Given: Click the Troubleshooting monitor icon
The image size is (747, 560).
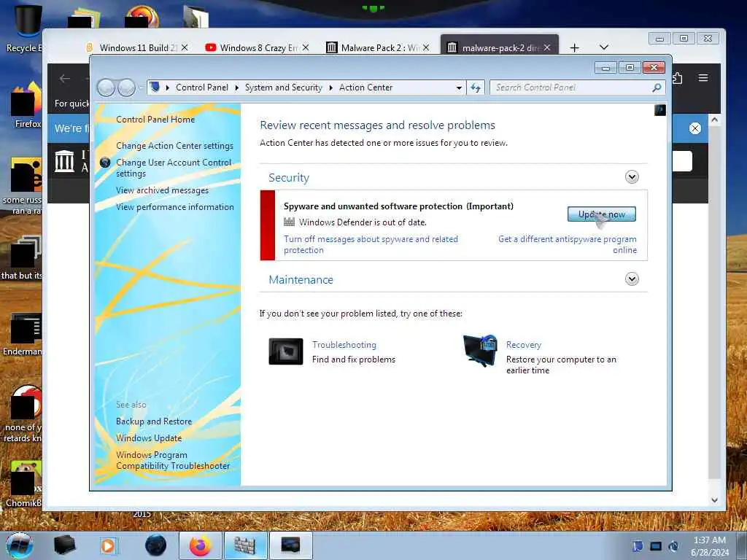Looking at the screenshot, I should click(x=285, y=351).
